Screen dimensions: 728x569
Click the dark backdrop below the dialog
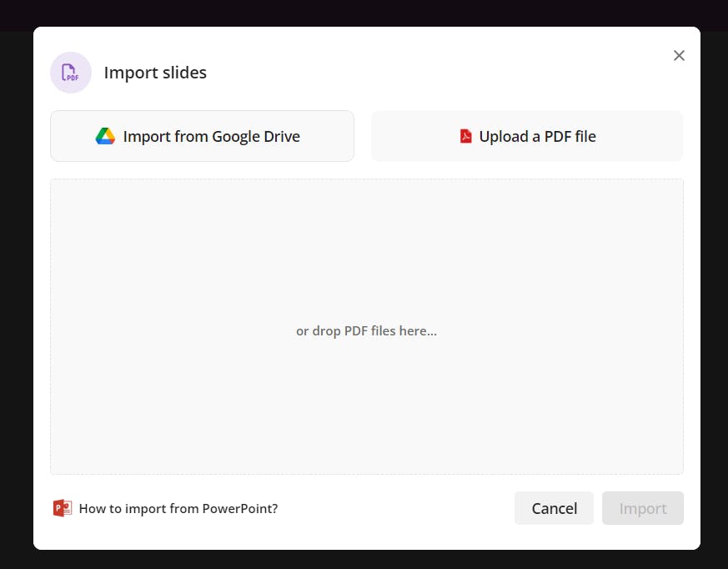point(364,560)
